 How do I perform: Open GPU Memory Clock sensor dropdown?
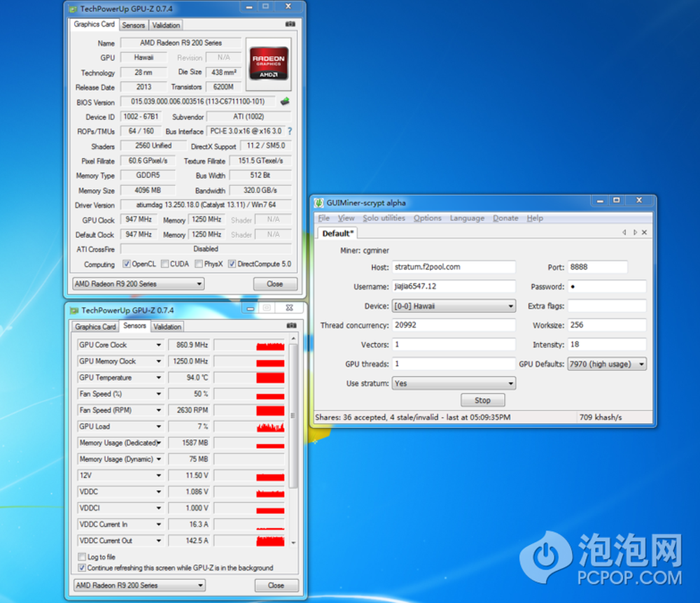point(158,361)
